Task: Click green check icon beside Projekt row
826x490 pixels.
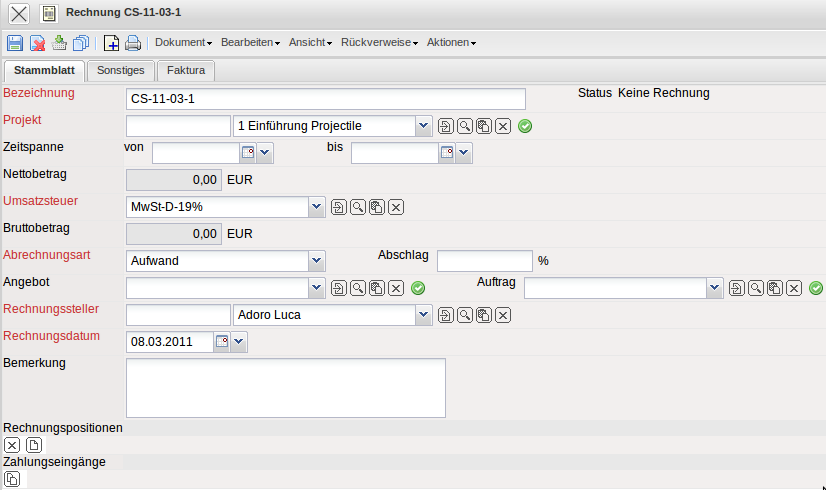Action: 525,126
